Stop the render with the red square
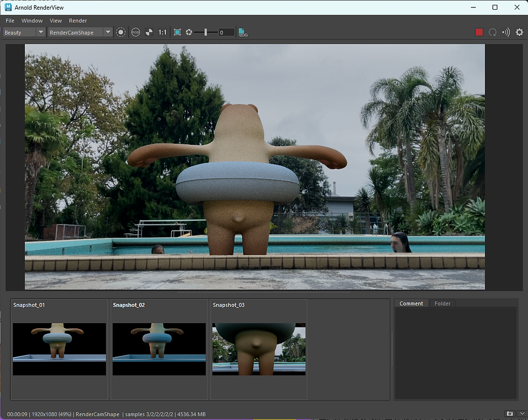The height and width of the screenshot is (420, 528). pyautogui.click(x=479, y=32)
